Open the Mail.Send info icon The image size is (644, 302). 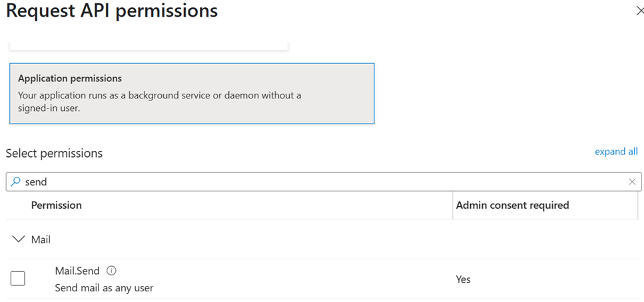[x=111, y=271]
